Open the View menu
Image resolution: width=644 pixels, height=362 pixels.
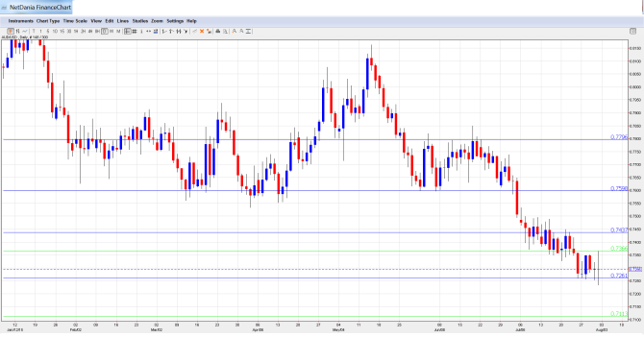tap(96, 21)
